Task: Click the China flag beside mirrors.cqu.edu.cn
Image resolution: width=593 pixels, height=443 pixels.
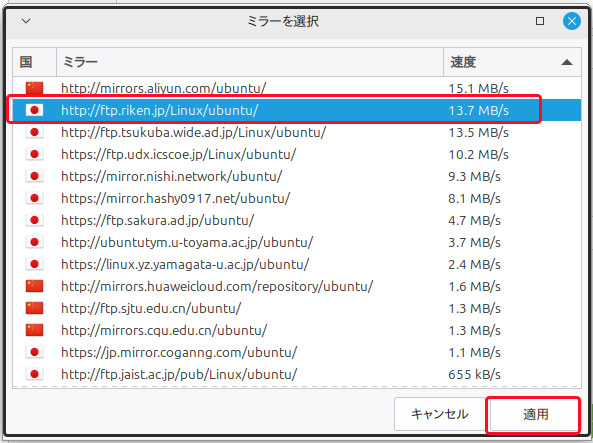Action: click(34, 330)
